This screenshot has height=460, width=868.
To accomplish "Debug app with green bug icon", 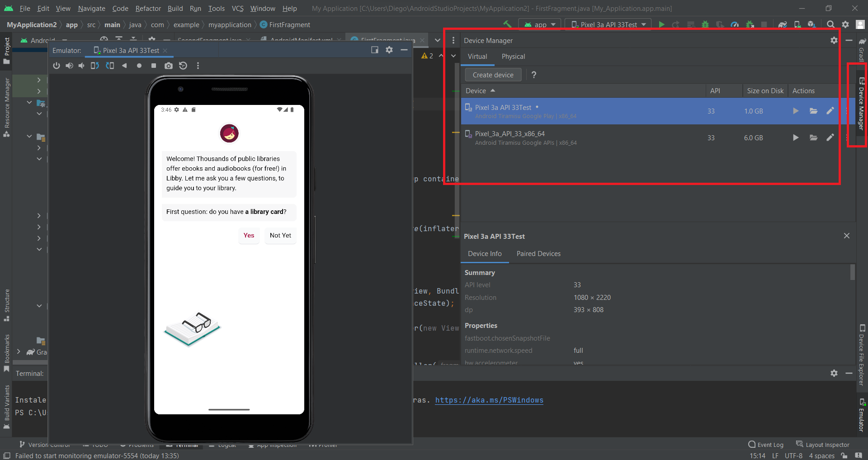I will (x=705, y=24).
